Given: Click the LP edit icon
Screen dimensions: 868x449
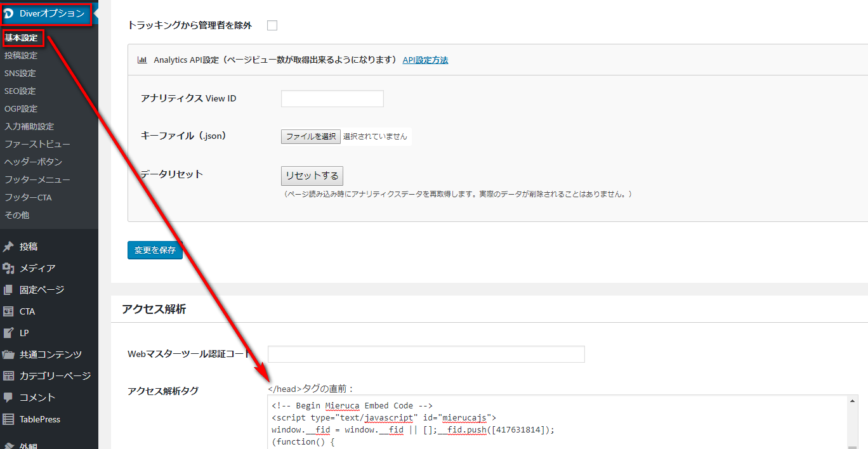Looking at the screenshot, I should click(8, 333).
